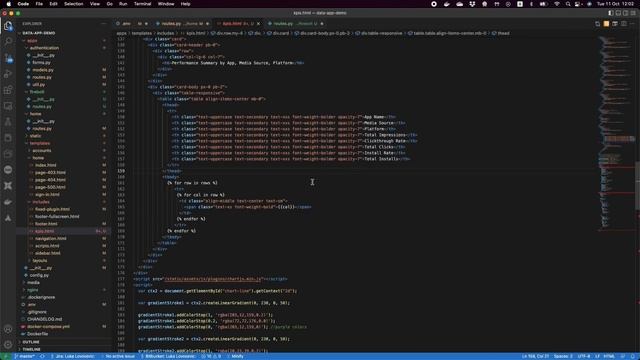Open macOS Spotlight search icon
Image resolution: width=640 pixels, height=360 pixels.
568,4
